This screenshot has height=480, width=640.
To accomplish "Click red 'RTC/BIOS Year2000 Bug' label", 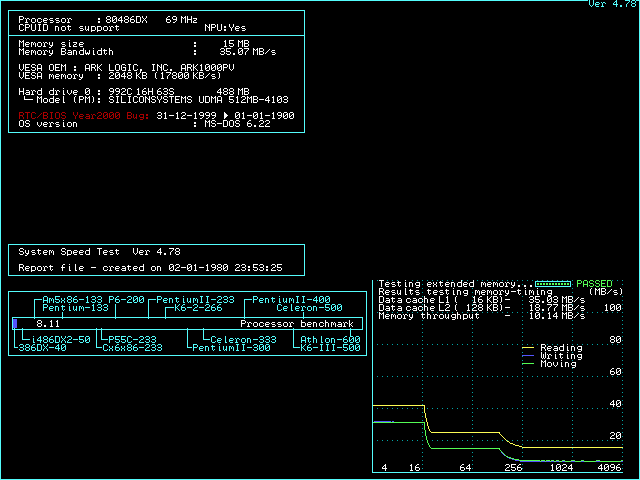I will tap(84, 116).
